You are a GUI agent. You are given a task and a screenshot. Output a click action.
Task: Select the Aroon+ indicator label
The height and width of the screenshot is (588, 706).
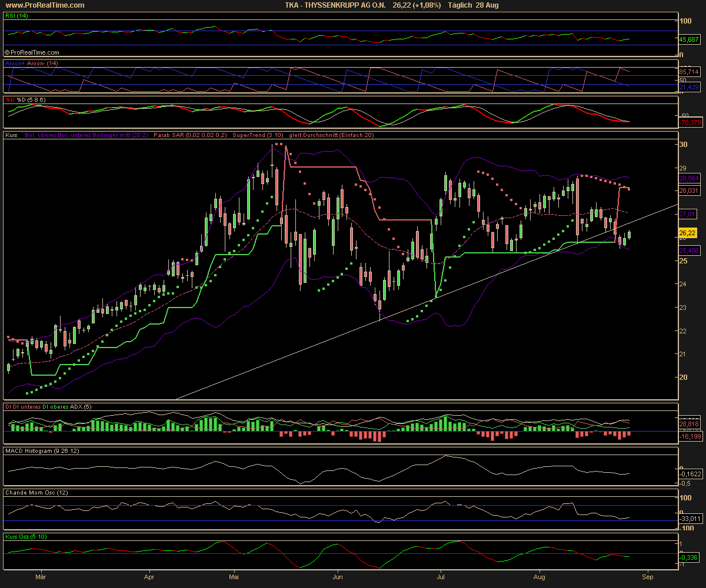[15, 64]
